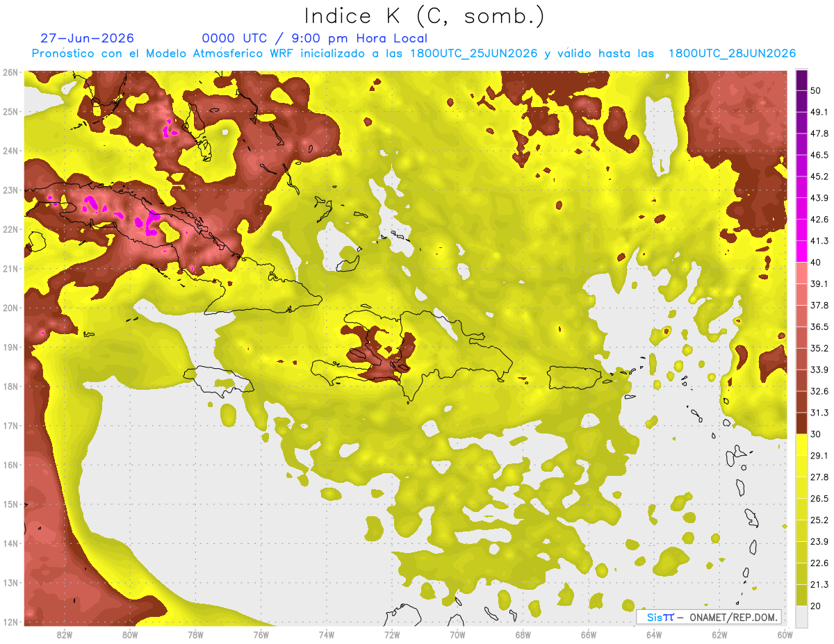Click the colorbar label "47.8"

819,133
